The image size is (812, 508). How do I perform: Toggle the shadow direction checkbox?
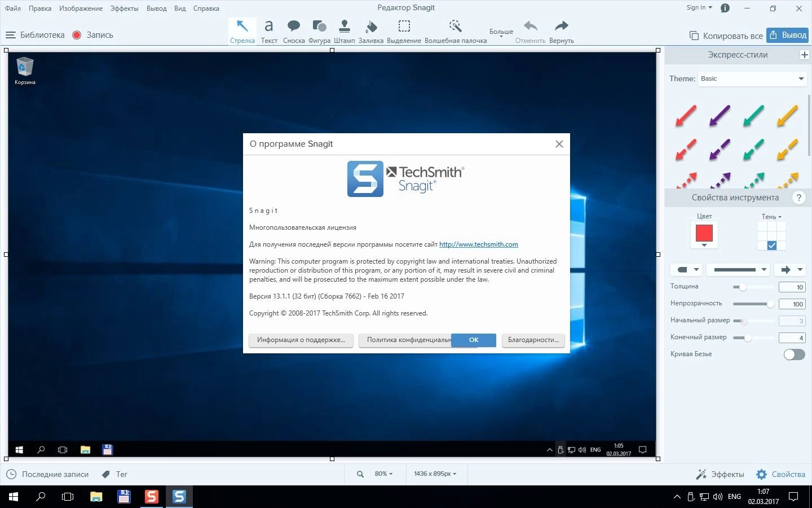[x=772, y=246]
